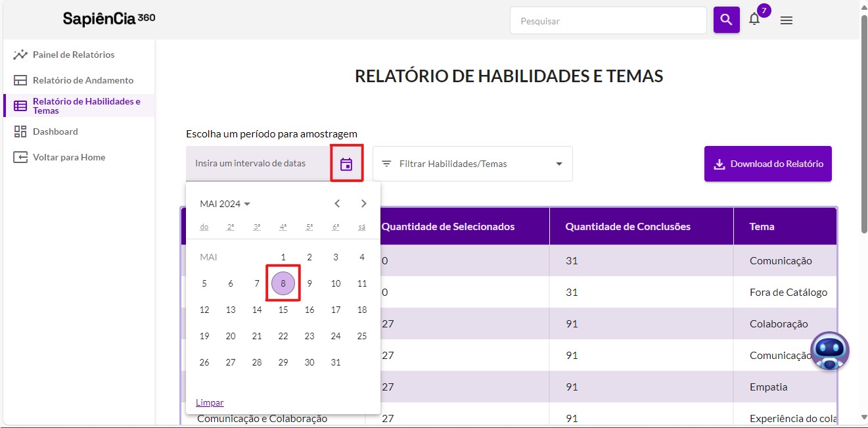This screenshot has width=868, height=428.
Task: Click the page title Relatório de Habilidades e Temas
Action: 509,76
